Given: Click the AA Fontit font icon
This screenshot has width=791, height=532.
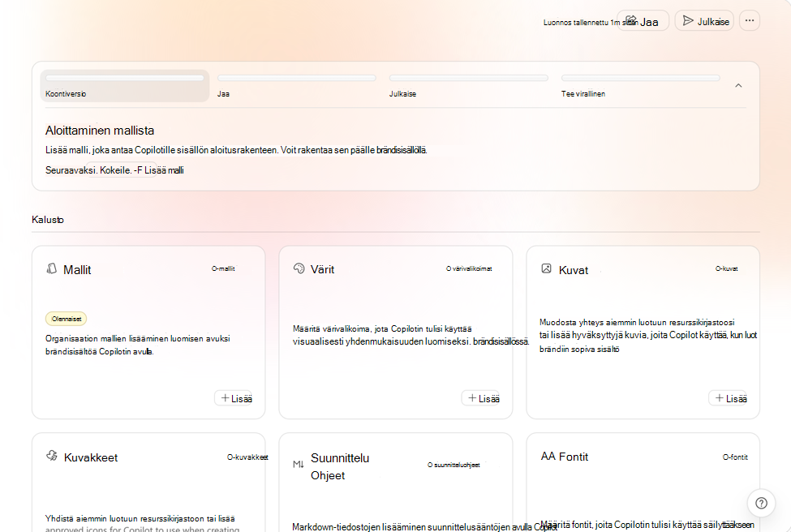Looking at the screenshot, I should pyautogui.click(x=548, y=457).
